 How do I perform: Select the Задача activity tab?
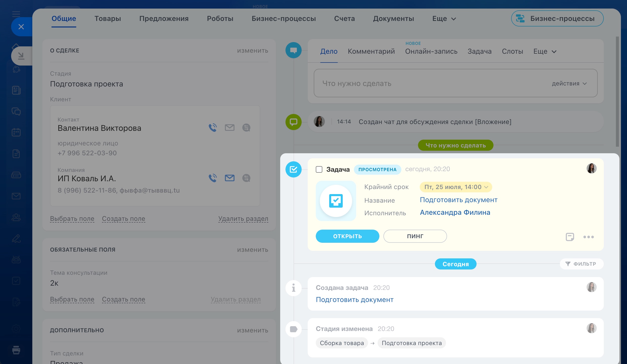(480, 51)
